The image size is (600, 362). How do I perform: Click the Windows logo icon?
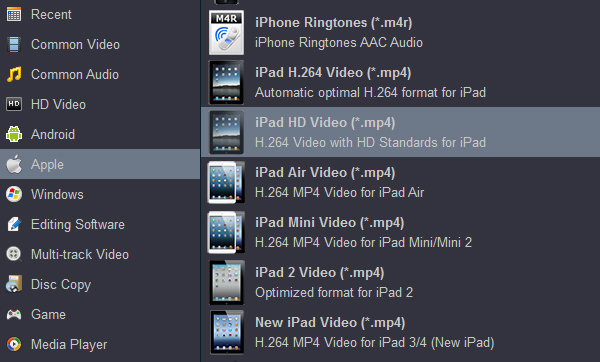pos(14,194)
